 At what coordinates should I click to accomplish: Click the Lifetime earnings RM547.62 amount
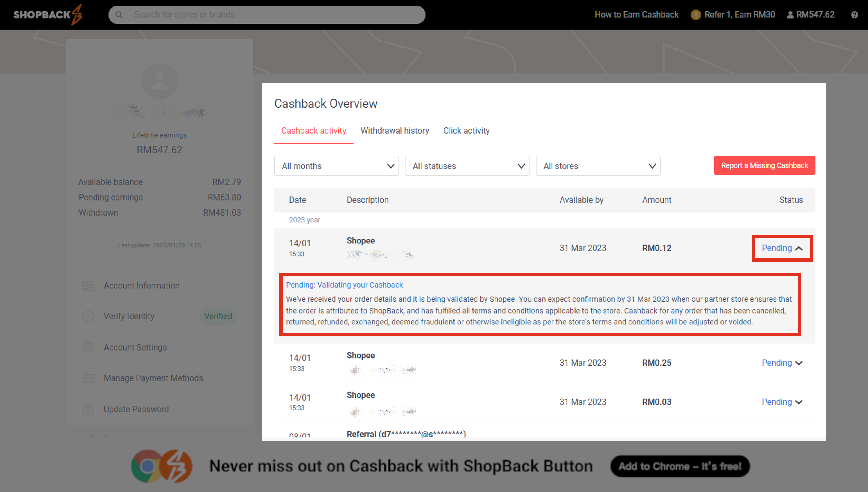pos(159,150)
